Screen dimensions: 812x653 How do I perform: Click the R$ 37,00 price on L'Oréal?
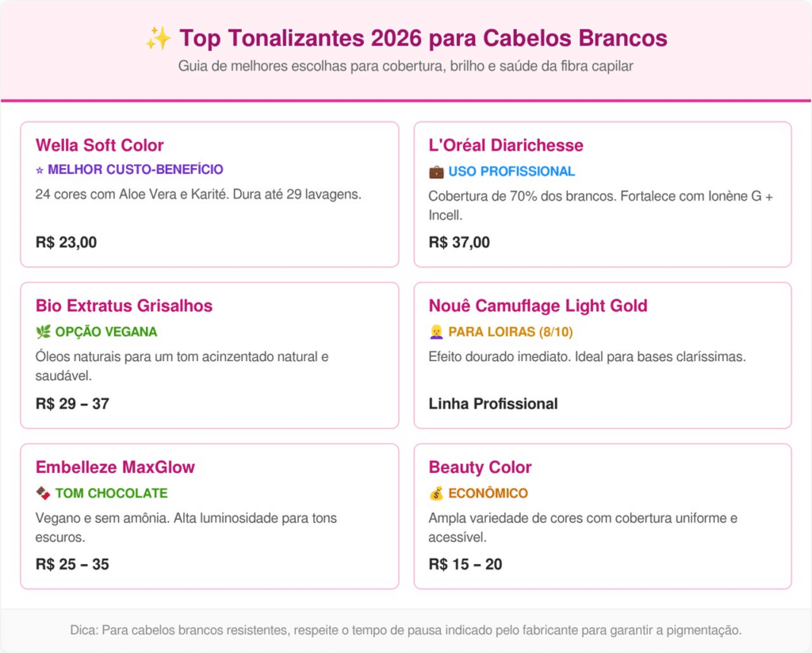click(459, 242)
